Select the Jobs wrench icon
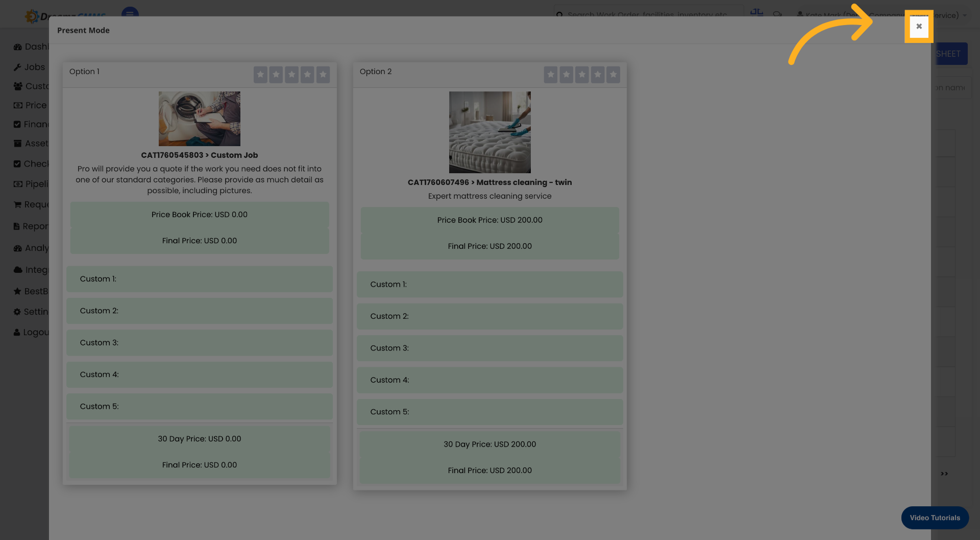The image size is (980, 540). coord(18,67)
